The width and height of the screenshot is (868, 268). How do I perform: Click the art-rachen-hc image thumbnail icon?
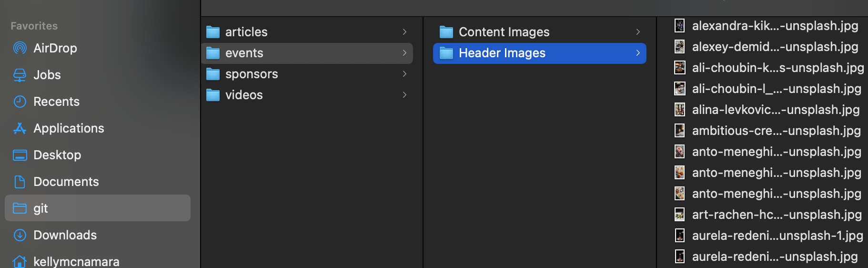[x=679, y=215]
